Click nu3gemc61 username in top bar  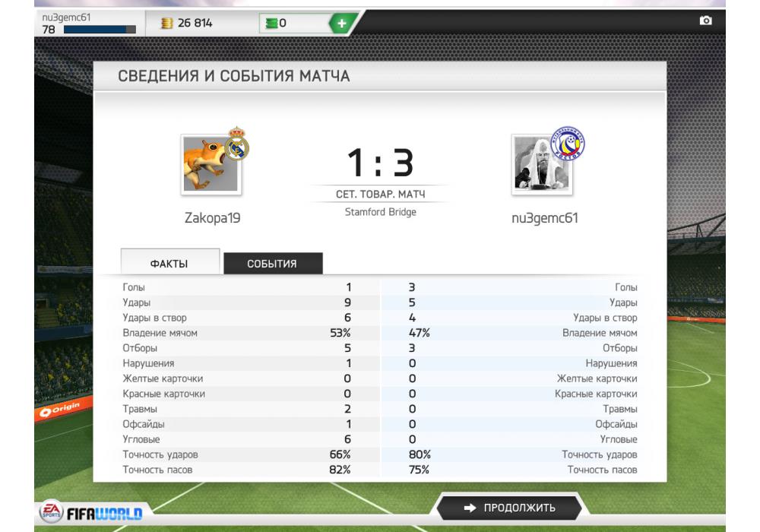tap(66, 17)
